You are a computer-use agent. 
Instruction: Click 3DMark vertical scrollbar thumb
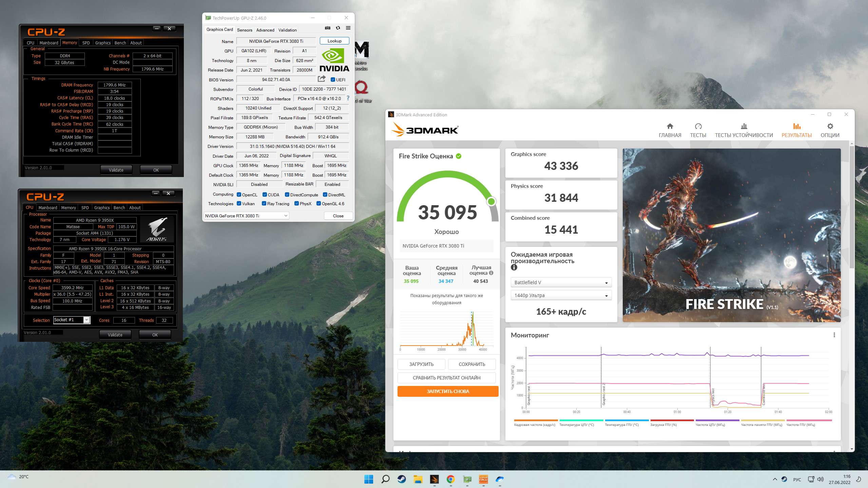coord(852,207)
